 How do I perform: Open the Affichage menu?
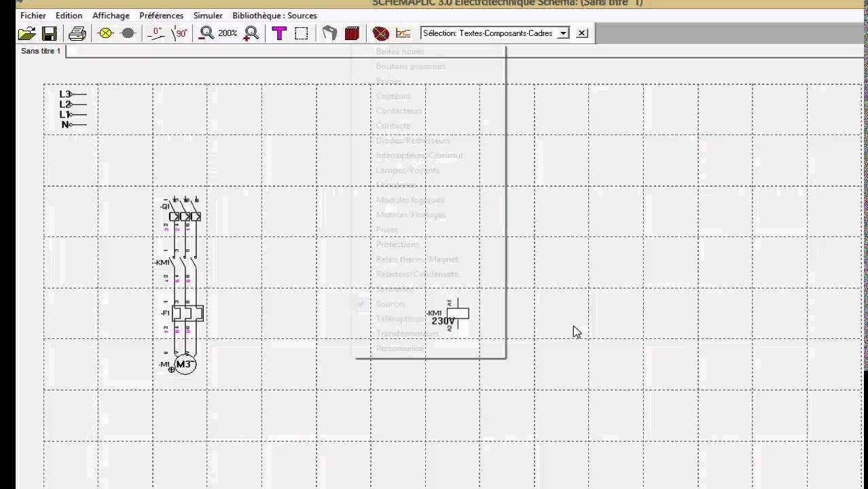pyautogui.click(x=111, y=16)
